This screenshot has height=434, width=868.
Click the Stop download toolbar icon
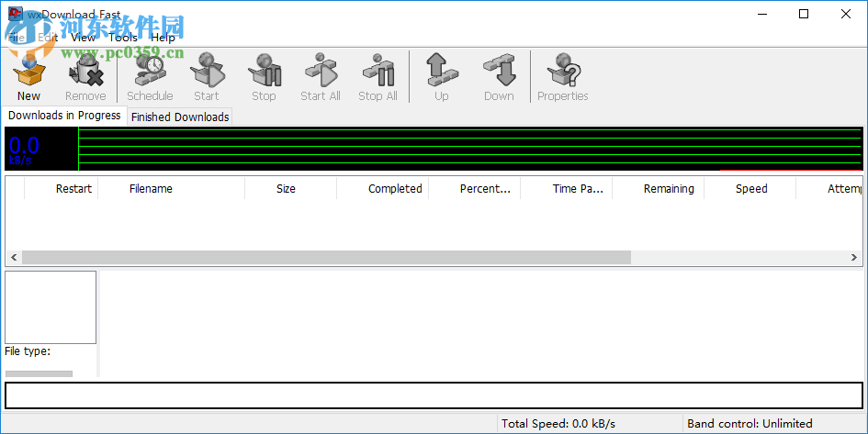tap(264, 76)
